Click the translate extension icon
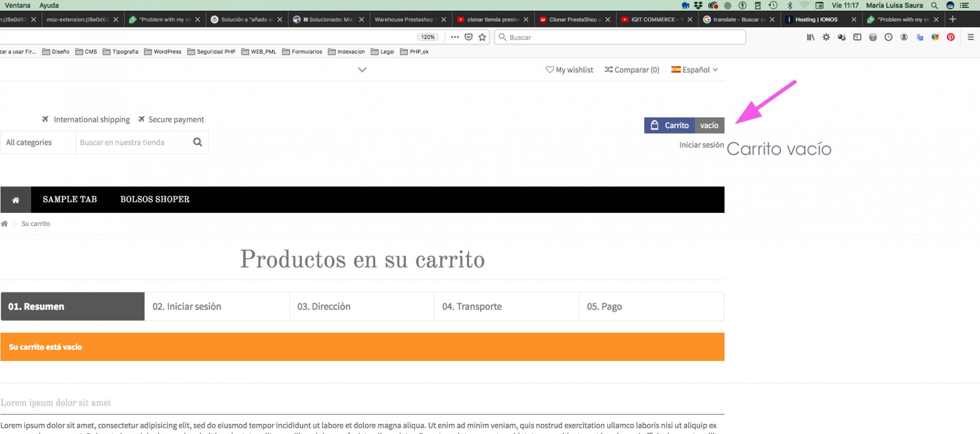 [920, 37]
